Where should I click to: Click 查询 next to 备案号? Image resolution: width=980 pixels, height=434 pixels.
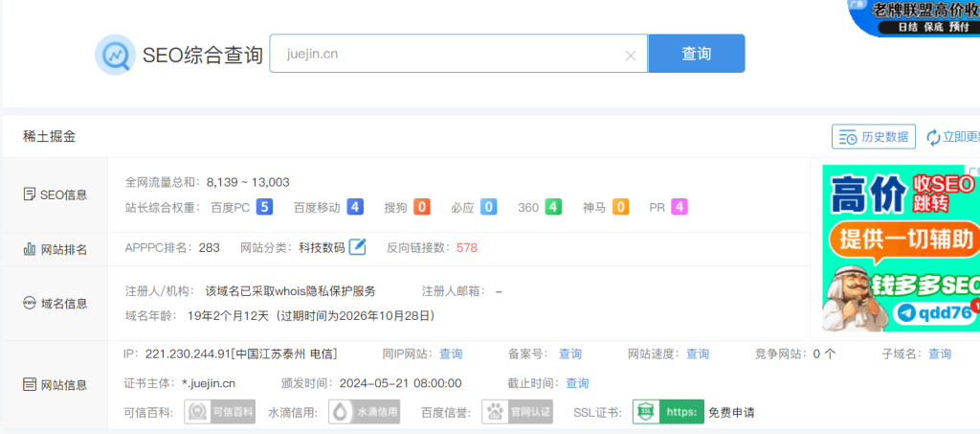pyautogui.click(x=570, y=354)
